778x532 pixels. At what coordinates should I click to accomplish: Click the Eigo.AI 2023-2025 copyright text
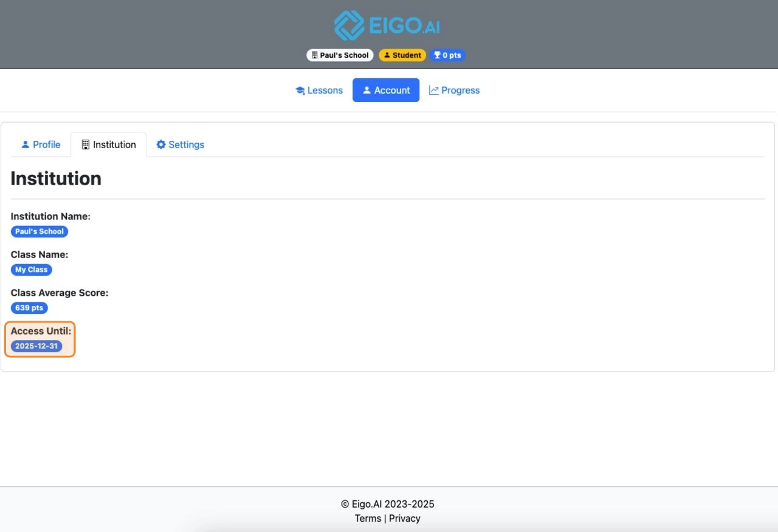point(388,504)
